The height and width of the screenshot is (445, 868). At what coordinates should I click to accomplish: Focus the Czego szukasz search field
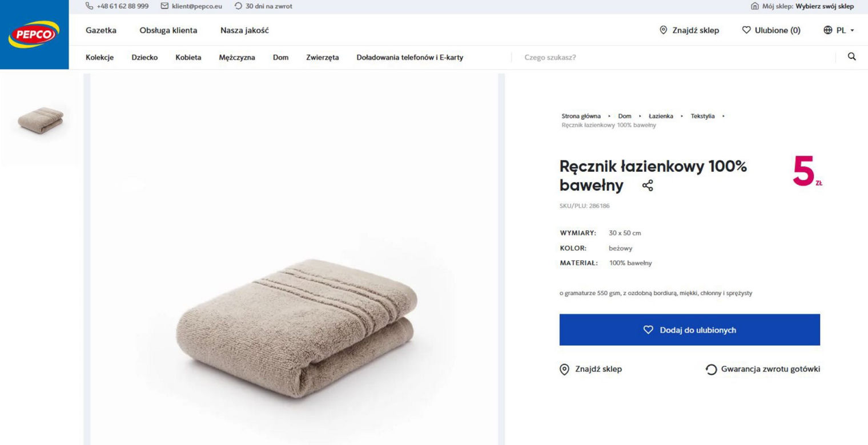point(674,57)
